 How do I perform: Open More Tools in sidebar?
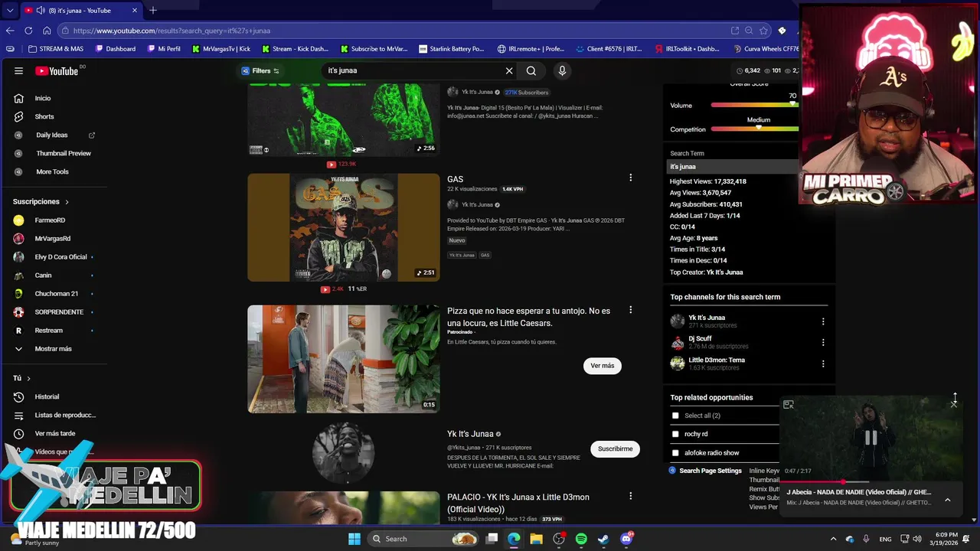[x=54, y=171]
